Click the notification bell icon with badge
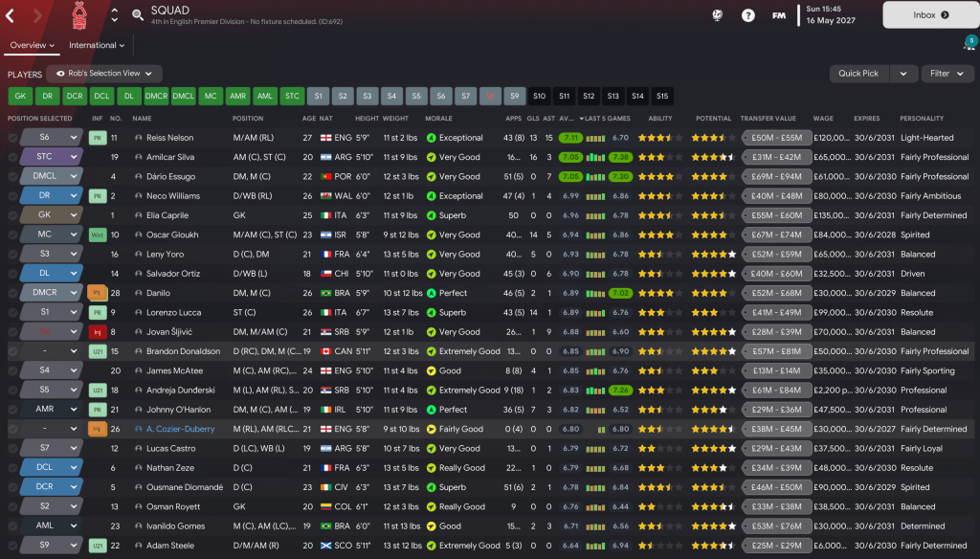This screenshot has height=559, width=980. click(x=969, y=44)
